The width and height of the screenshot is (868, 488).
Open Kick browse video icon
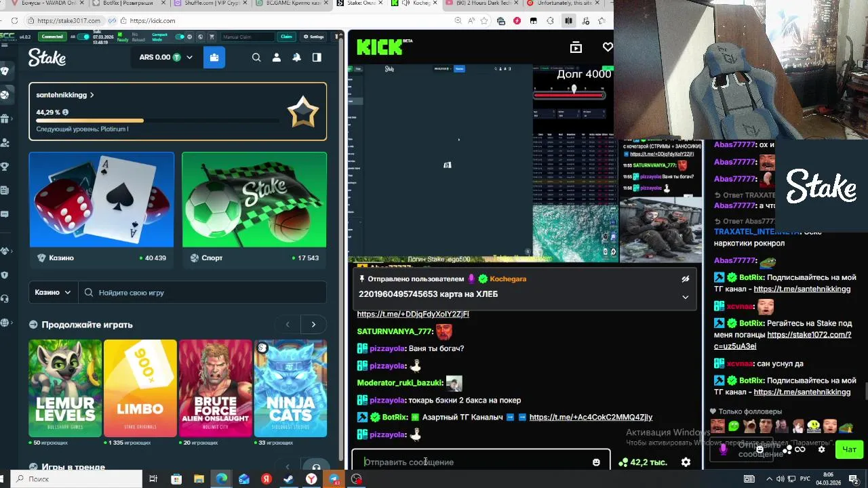[576, 47]
